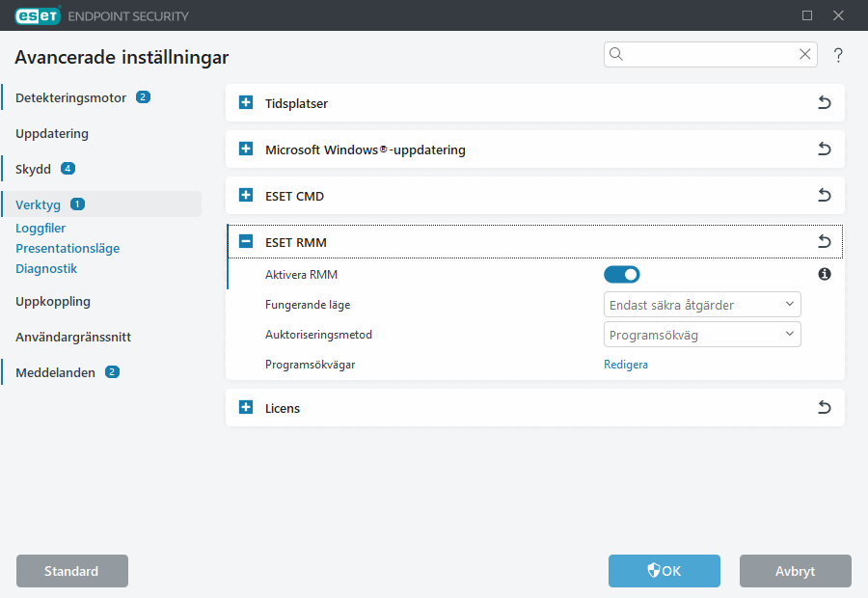Click the revert icon for ESET CMD
Image resolution: width=868 pixels, height=598 pixels.
(825, 195)
